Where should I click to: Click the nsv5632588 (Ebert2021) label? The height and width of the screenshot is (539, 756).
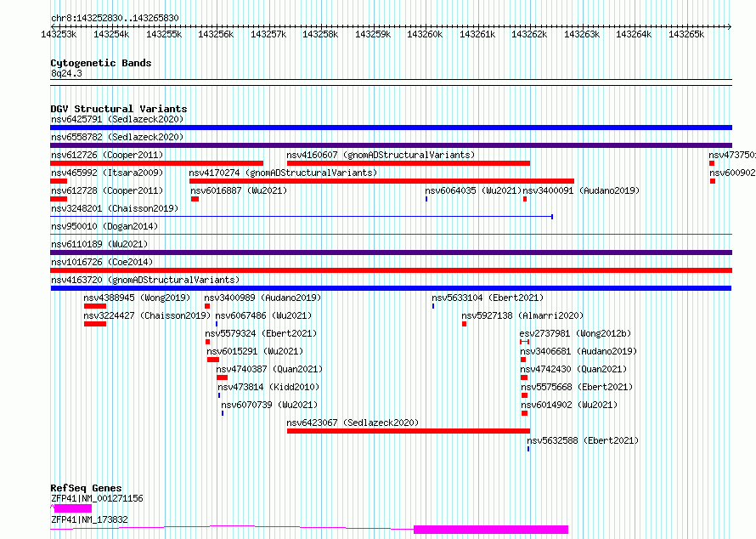tap(583, 440)
